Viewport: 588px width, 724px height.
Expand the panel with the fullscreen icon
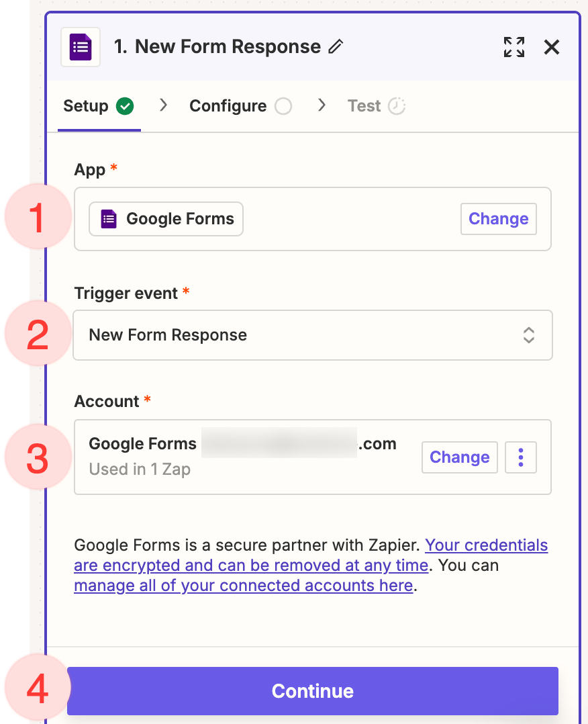click(514, 47)
